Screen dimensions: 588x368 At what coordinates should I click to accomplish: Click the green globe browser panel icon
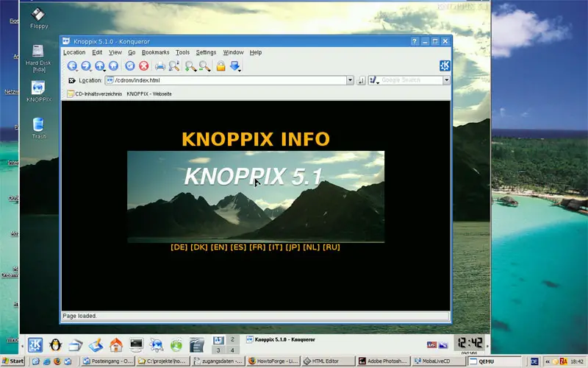click(x=176, y=344)
